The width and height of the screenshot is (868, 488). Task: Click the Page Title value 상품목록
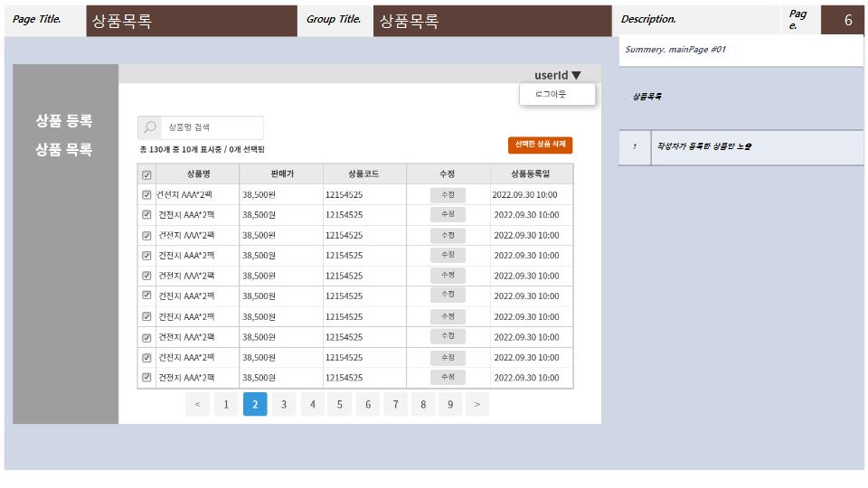point(122,21)
